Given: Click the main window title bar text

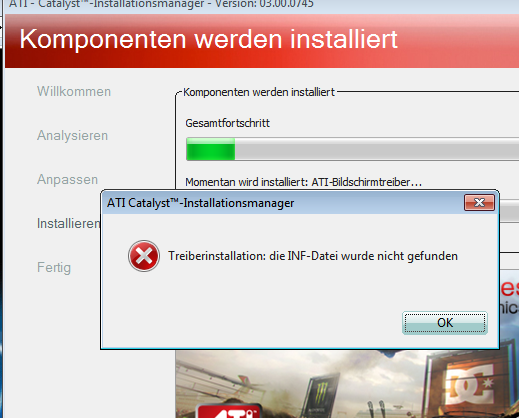Looking at the screenshot, I should pos(161,4).
